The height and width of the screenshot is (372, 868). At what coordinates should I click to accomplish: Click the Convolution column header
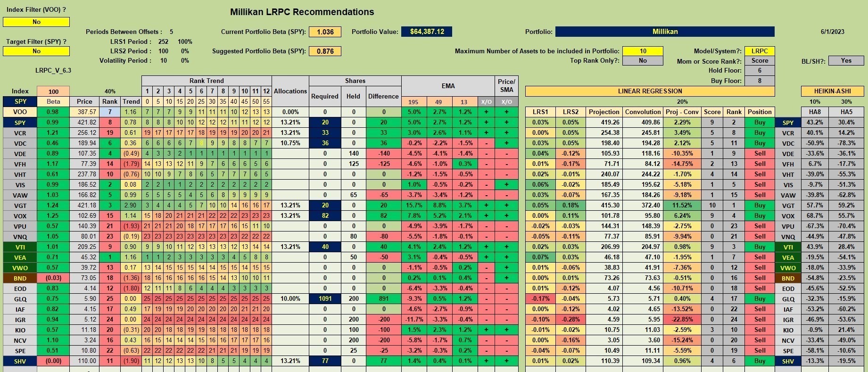[x=643, y=112]
